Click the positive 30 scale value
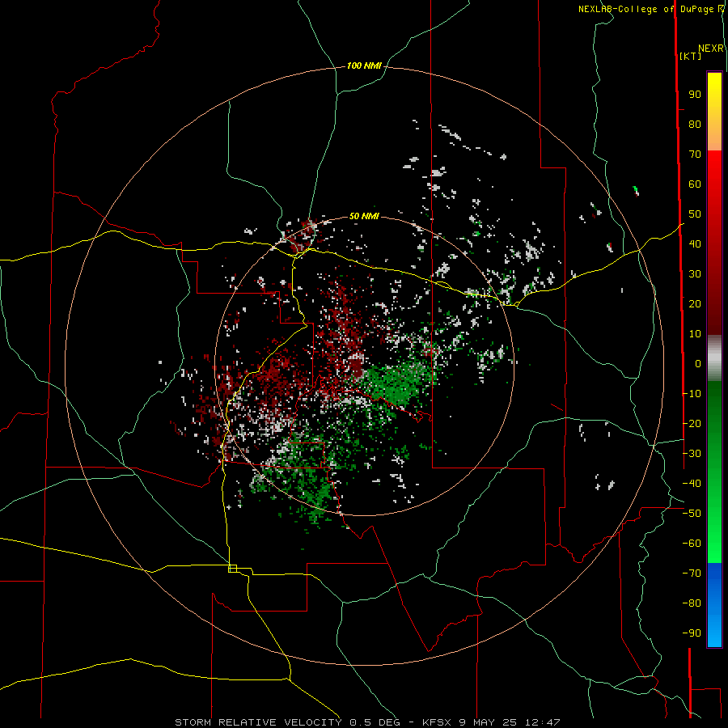The image size is (728, 728). (695, 274)
